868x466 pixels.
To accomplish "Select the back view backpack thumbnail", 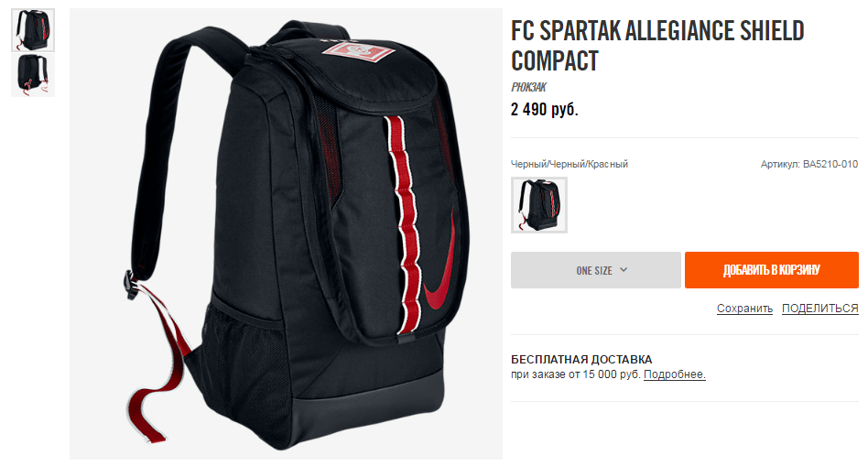I will 33,75.
